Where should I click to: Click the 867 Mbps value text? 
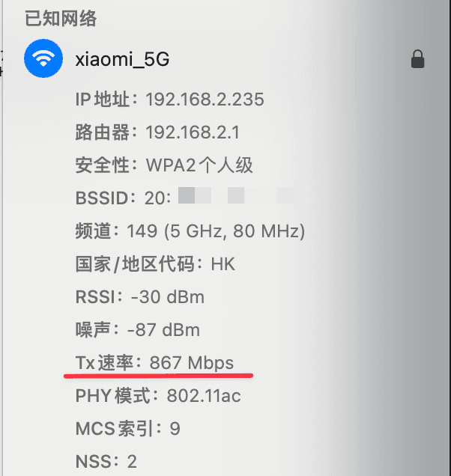tap(192, 363)
